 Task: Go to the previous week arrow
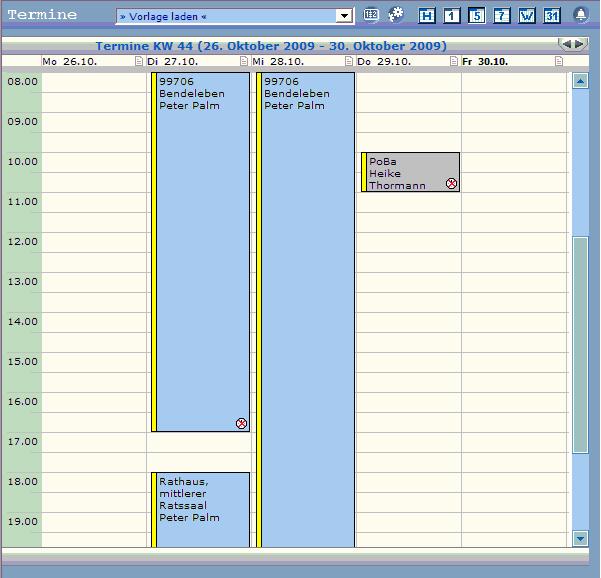[x=566, y=44]
